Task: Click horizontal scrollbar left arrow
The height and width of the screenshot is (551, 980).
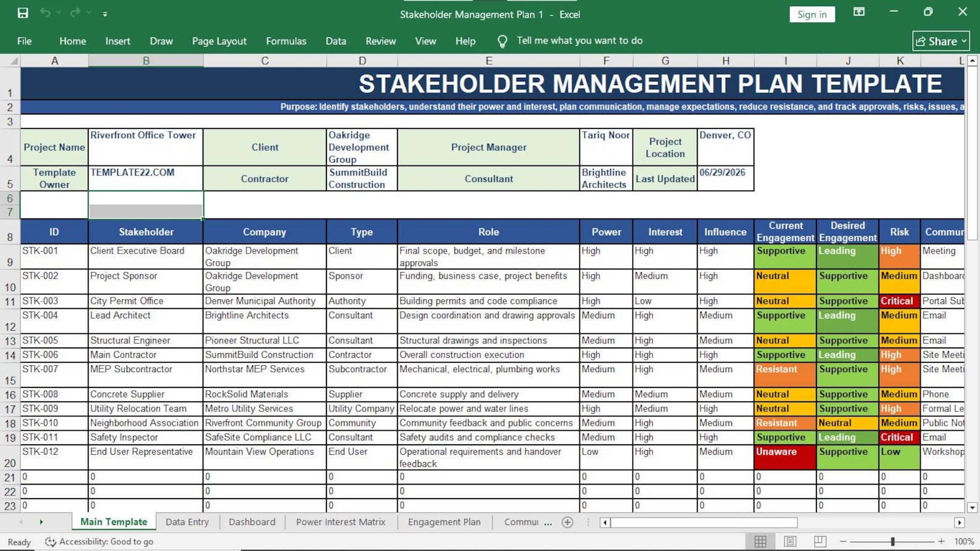Action: [605, 523]
